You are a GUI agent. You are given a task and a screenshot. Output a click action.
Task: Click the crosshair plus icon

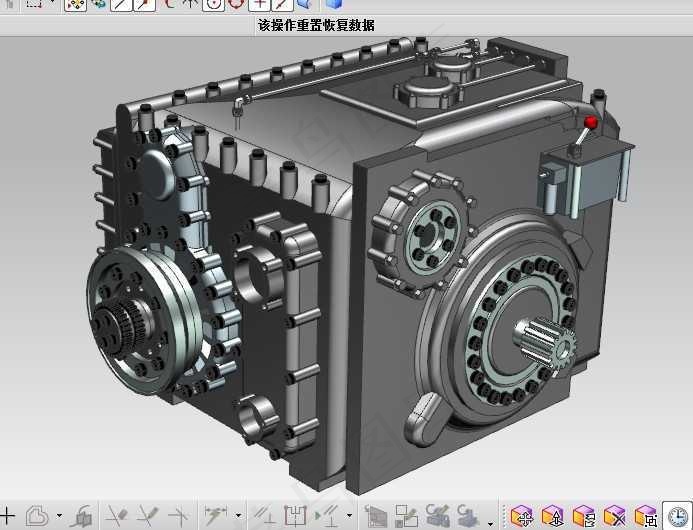click(x=7, y=515)
